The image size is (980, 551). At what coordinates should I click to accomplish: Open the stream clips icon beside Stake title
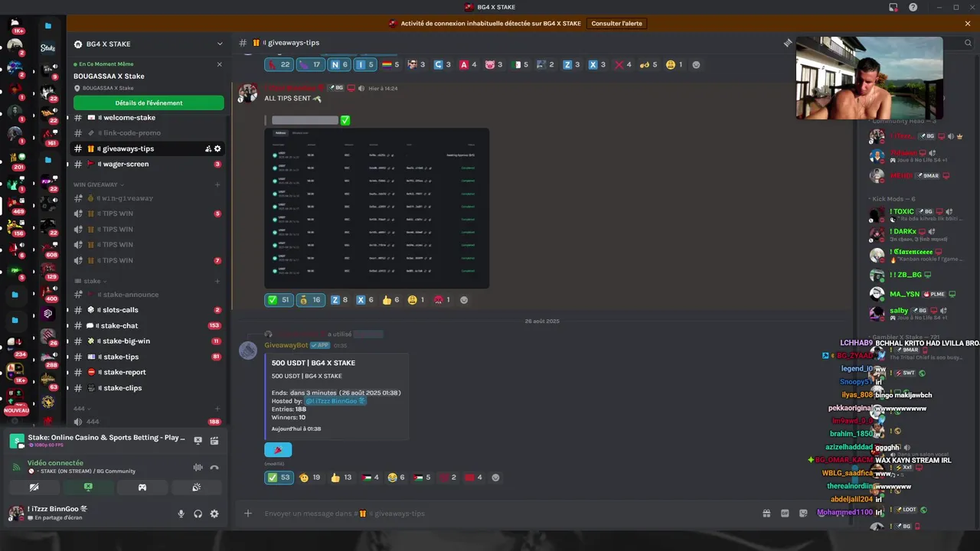[x=214, y=440]
